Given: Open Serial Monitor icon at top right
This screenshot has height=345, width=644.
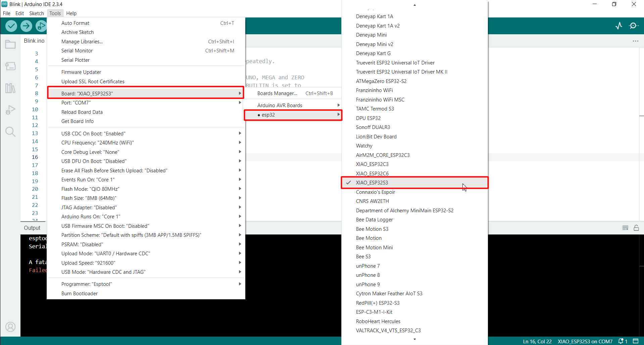Looking at the screenshot, I should 634,26.
